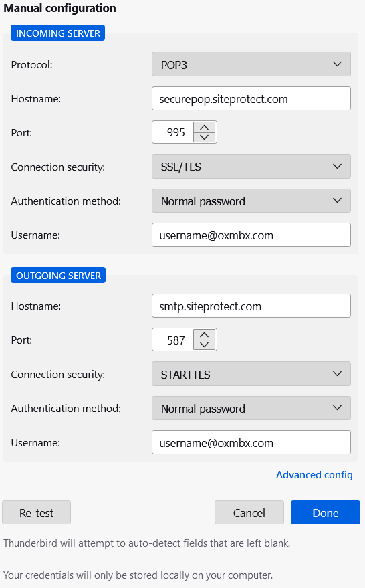Click the incoming Username field

click(x=251, y=235)
